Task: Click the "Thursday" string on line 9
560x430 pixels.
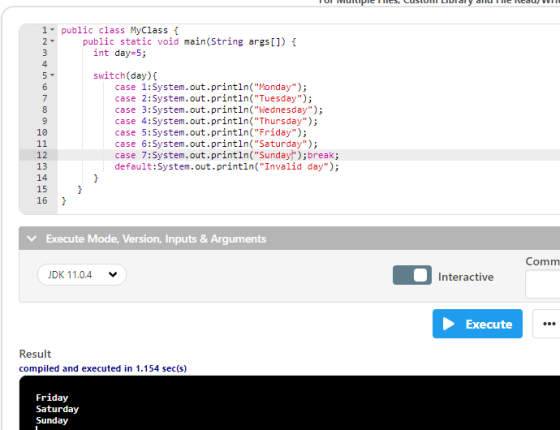Action: coord(280,121)
